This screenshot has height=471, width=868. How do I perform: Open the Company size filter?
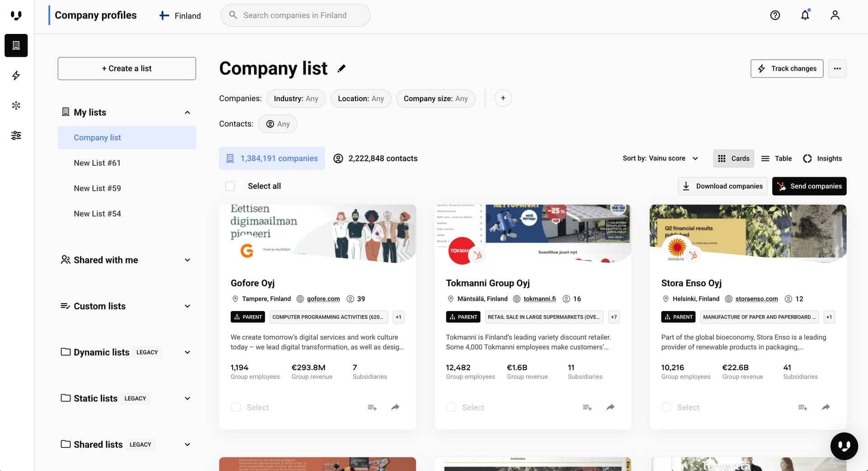pos(436,99)
